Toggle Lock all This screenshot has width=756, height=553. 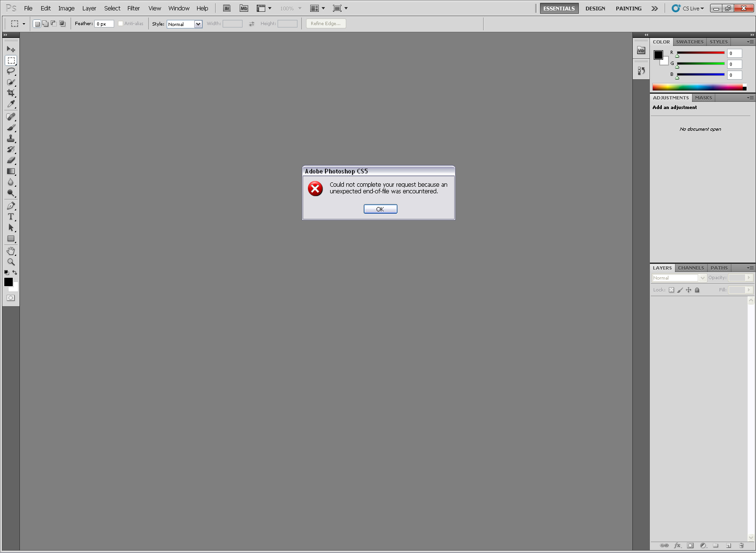(x=697, y=290)
